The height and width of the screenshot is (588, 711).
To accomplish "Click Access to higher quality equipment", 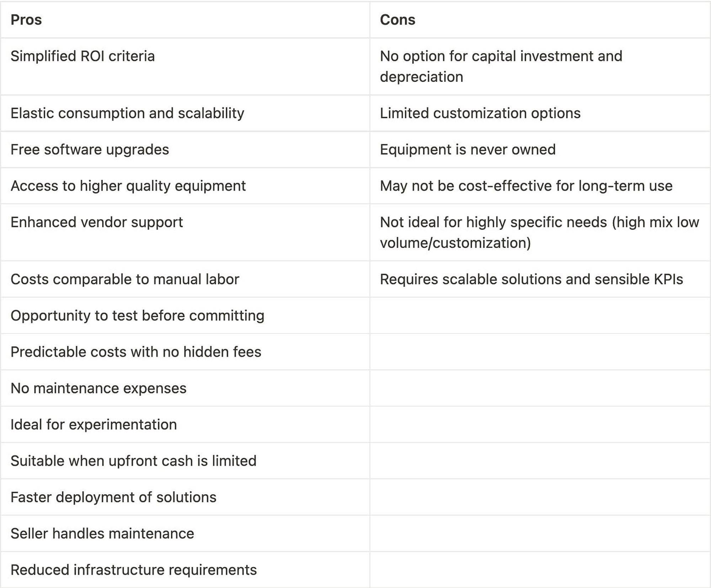I will pos(128,186).
